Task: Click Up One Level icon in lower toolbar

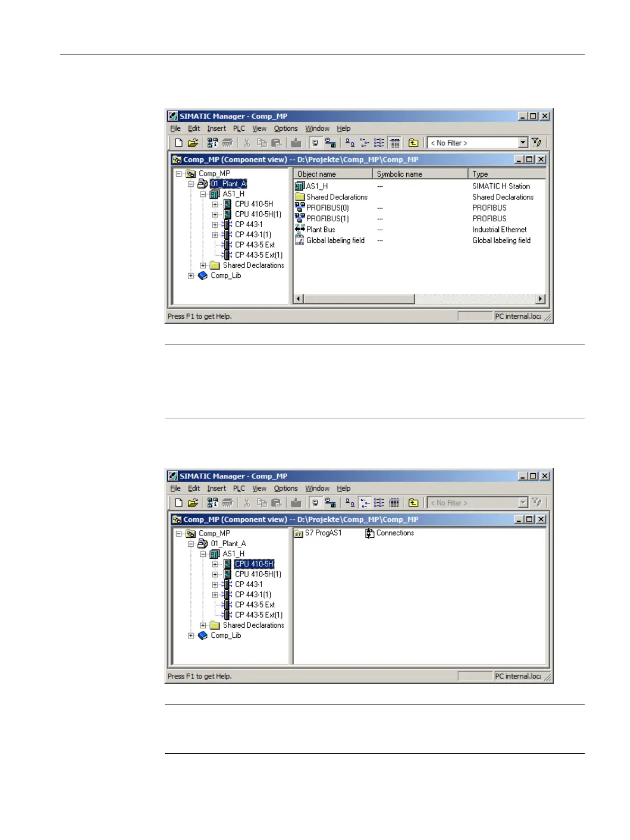Action: [x=414, y=503]
